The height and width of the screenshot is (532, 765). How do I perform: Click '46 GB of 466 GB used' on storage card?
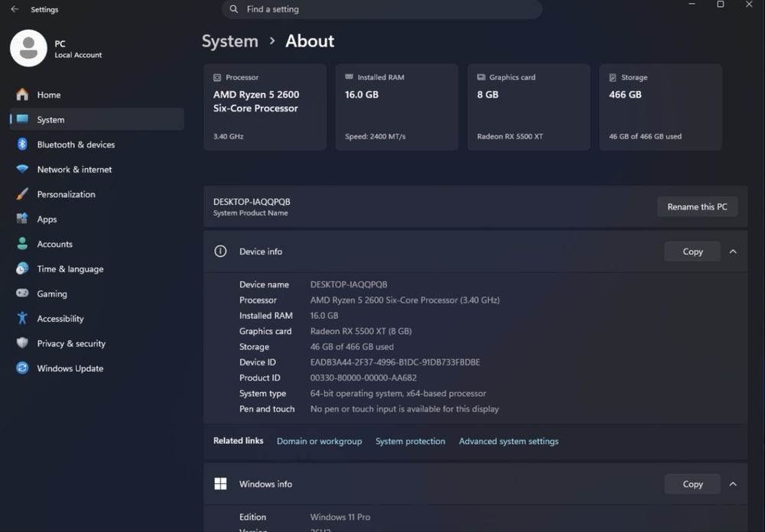[645, 137]
